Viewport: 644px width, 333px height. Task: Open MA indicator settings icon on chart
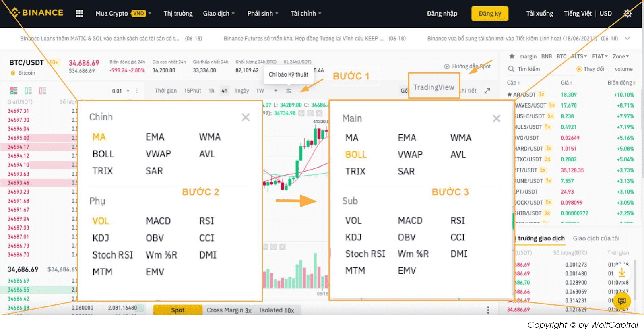tap(310, 113)
